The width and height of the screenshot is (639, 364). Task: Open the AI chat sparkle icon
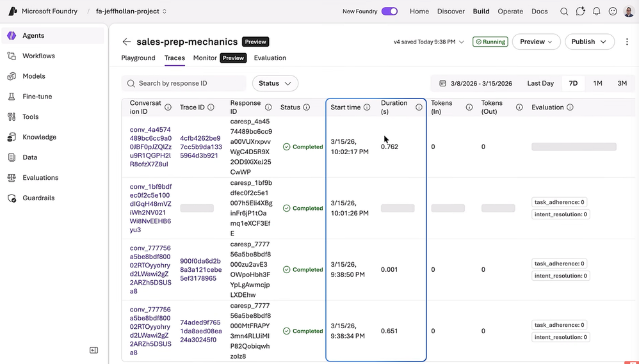pyautogui.click(x=581, y=12)
